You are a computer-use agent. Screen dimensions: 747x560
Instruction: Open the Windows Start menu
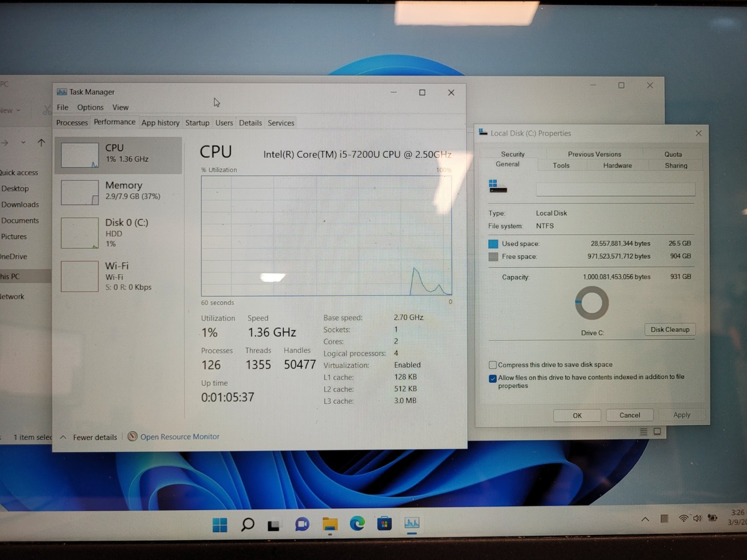tap(220, 525)
